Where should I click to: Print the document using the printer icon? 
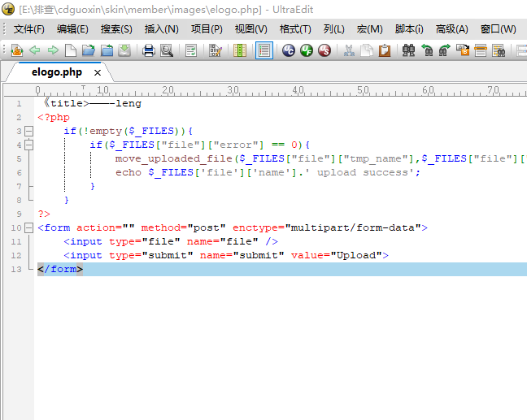[149, 50]
